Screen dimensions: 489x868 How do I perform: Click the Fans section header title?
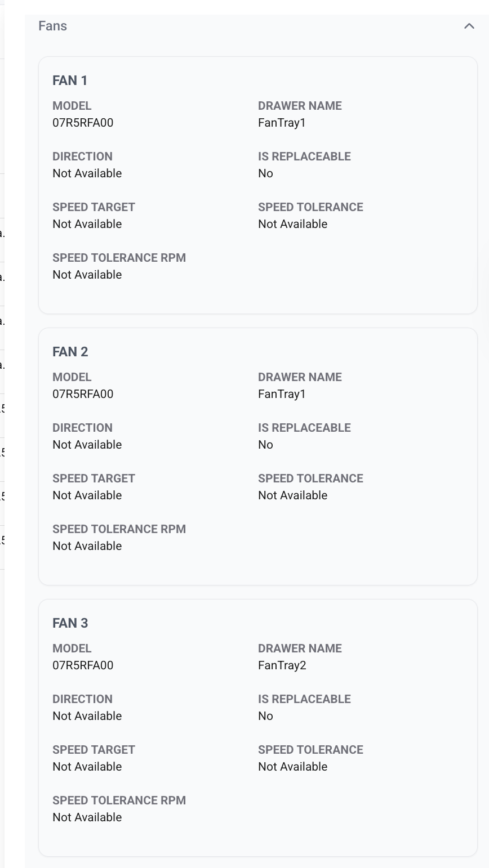(52, 26)
